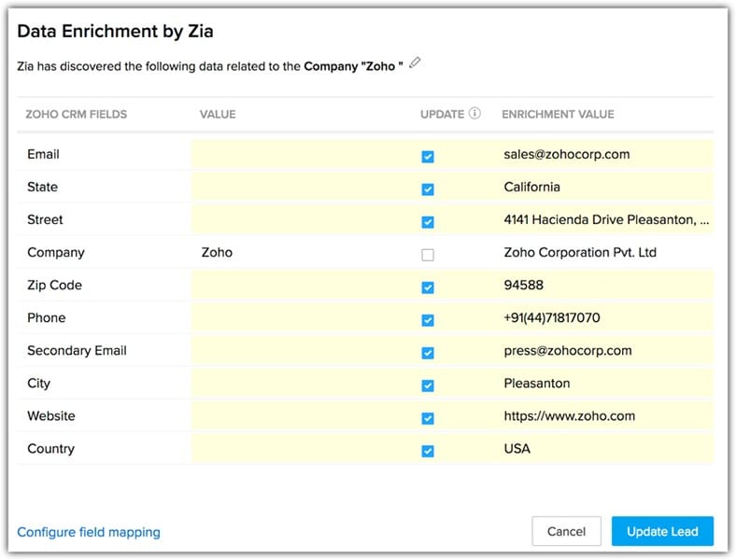Click the VALUE column header
Image resolution: width=736 pixels, height=560 pixels.
(218, 115)
